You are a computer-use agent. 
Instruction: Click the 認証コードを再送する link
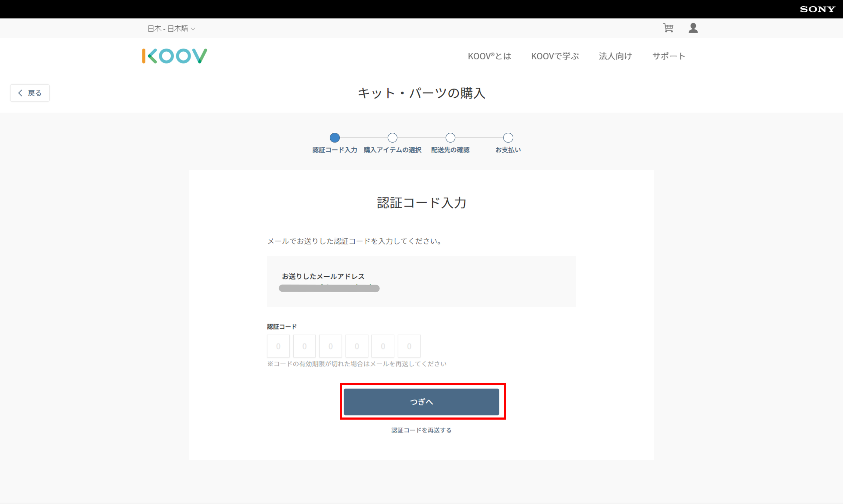[421, 430]
